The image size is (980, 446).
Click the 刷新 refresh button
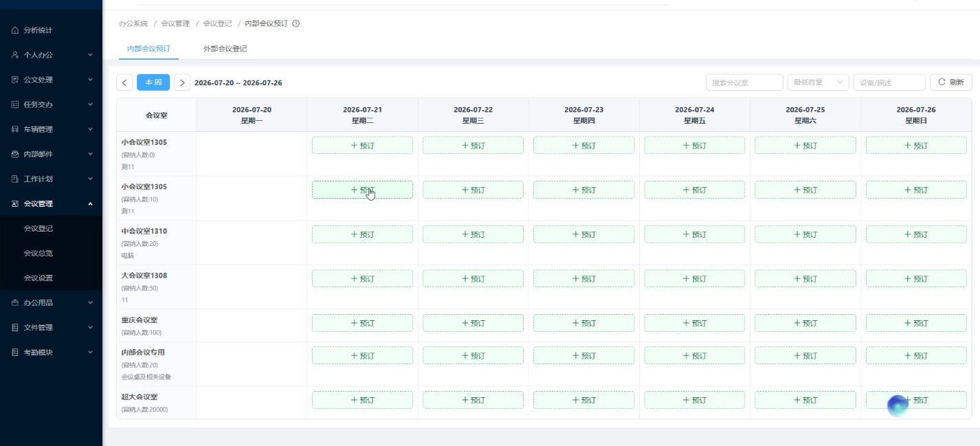pyautogui.click(x=951, y=82)
